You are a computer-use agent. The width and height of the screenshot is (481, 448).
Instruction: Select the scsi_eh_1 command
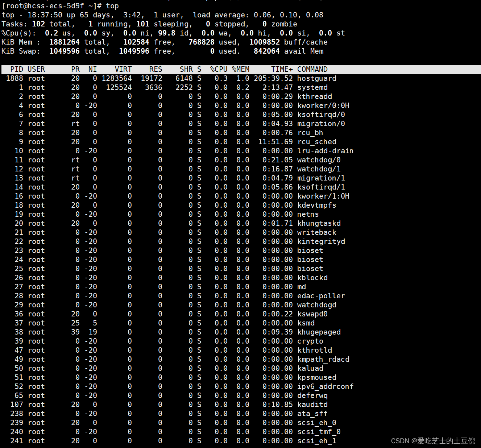(x=317, y=441)
